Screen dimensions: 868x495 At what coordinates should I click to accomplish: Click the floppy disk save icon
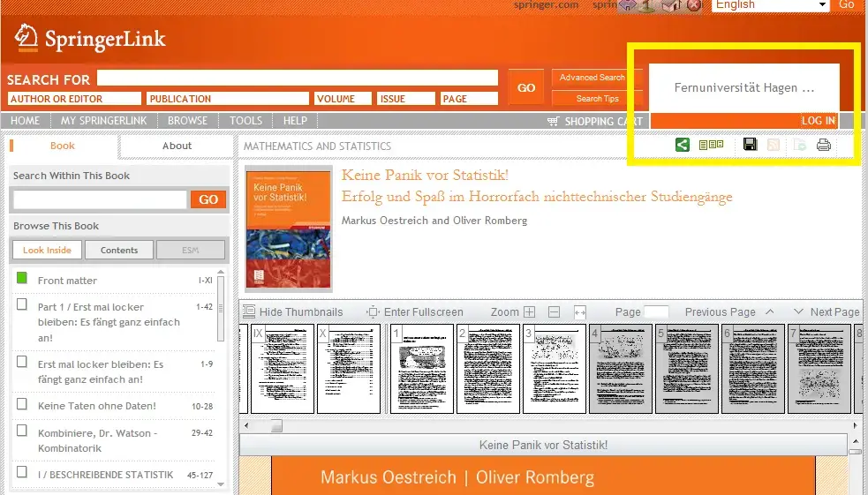coord(750,145)
